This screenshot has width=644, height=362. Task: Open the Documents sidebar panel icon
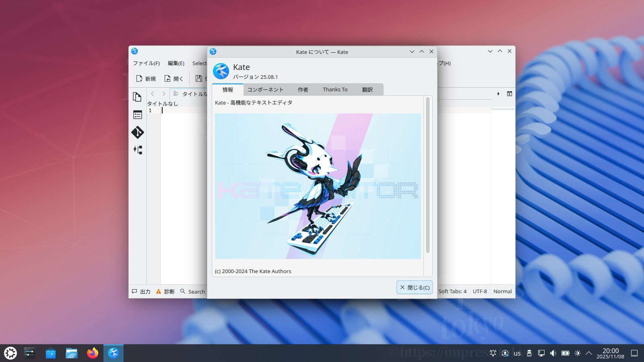[138, 97]
